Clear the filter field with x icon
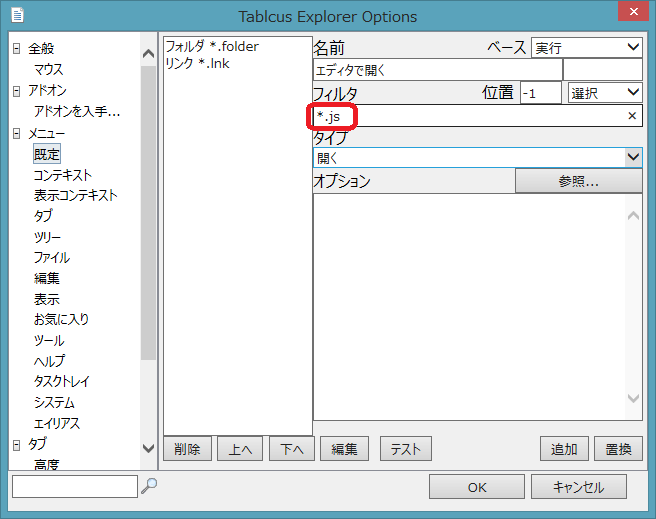The image size is (656, 519). (631, 116)
